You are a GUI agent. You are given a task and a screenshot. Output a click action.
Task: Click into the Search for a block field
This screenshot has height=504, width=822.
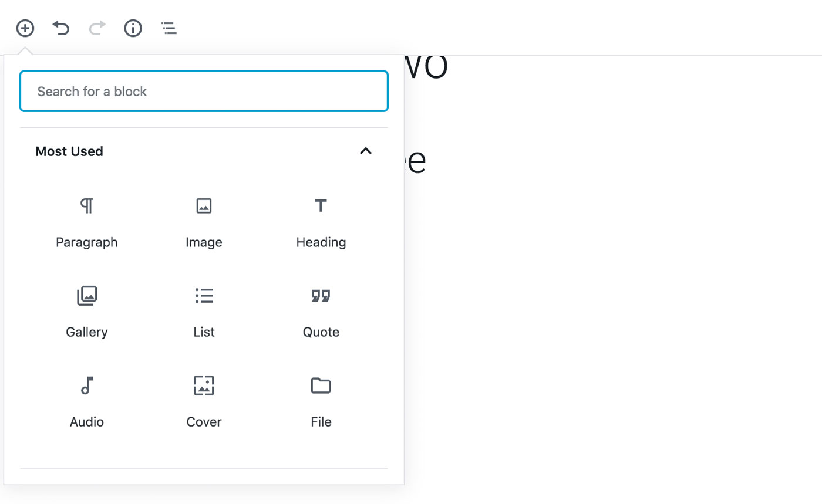[204, 91]
